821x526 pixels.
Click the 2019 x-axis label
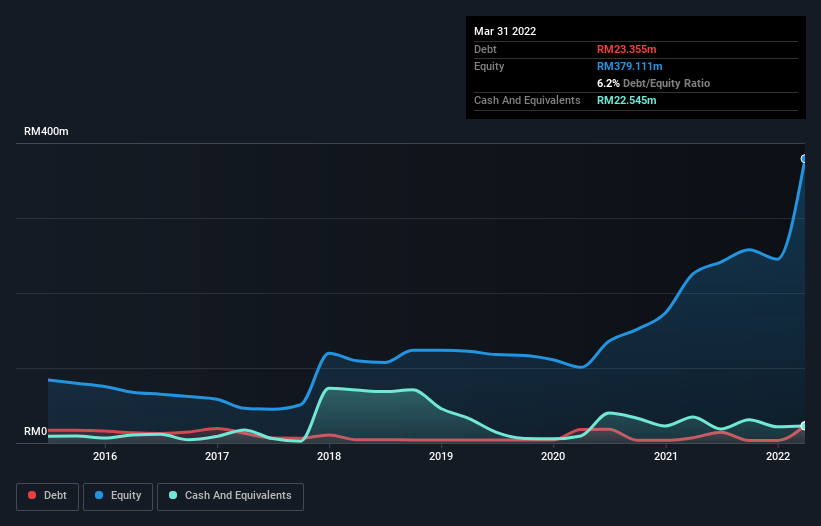pos(441,456)
